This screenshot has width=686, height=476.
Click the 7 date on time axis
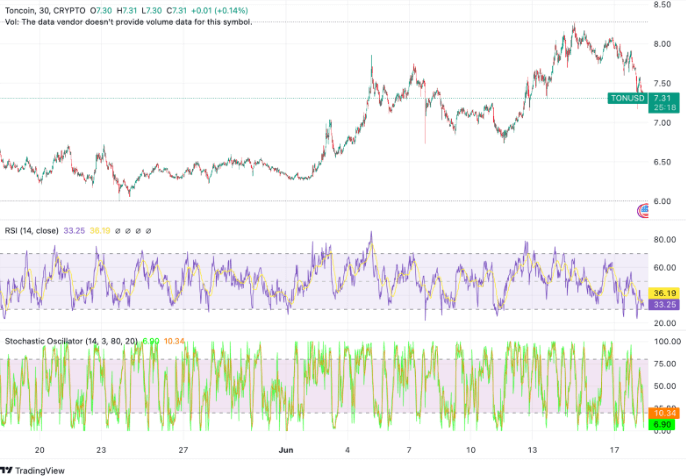[409, 450]
